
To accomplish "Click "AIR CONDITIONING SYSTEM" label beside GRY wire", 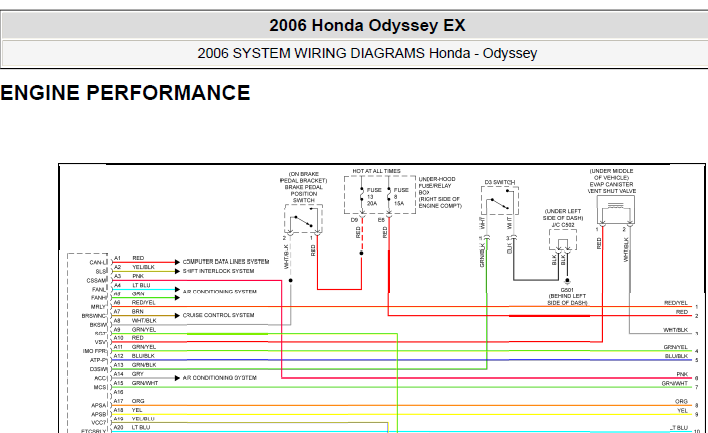I will (219, 378).
